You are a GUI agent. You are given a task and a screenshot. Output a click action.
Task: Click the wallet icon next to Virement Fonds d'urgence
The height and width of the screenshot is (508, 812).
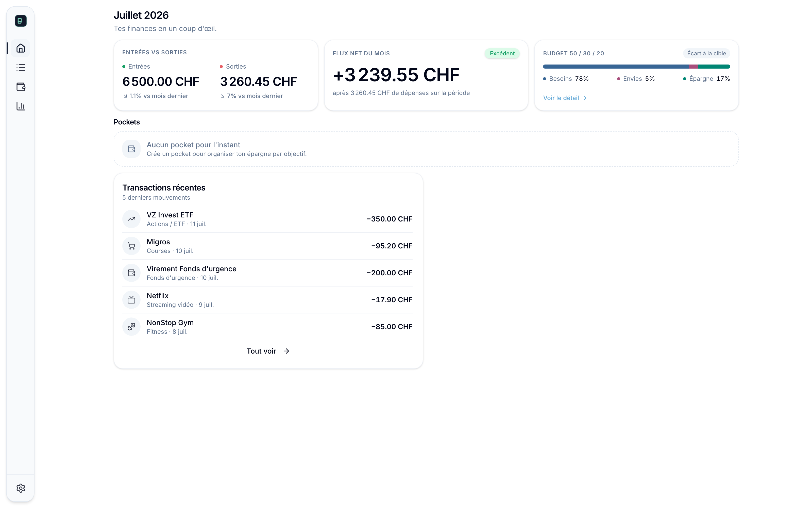[131, 273]
